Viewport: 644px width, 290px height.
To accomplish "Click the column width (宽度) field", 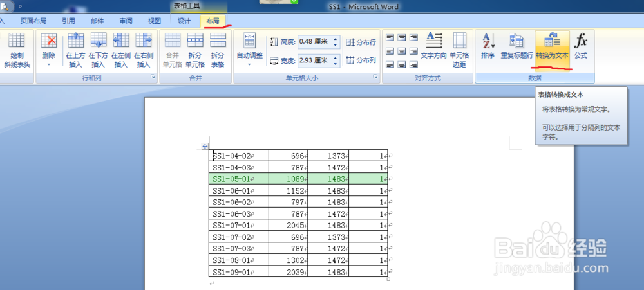I will pyautogui.click(x=315, y=60).
